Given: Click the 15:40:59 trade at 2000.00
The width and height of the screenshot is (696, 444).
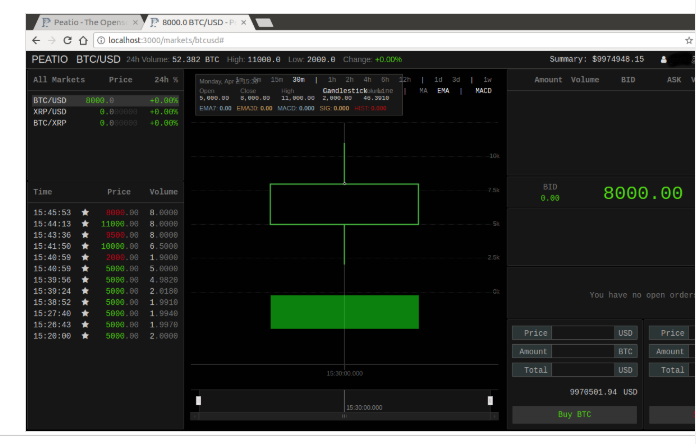Looking at the screenshot, I should (106, 257).
